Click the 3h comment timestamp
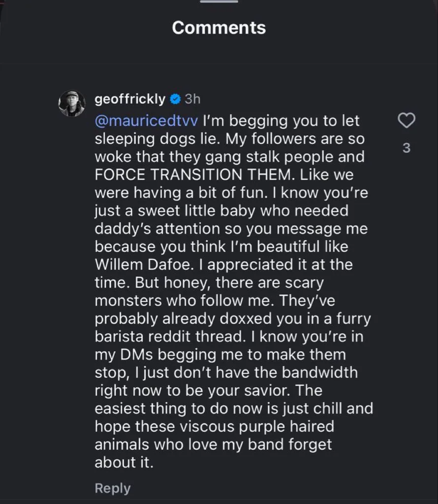The width and height of the screenshot is (438, 504). [x=192, y=99]
